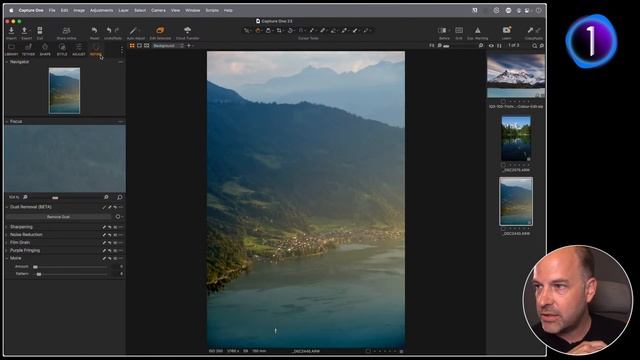Image resolution: width=640 pixels, height=360 pixels.
Task: Collapse the Moire tool
Action: [x=7, y=258]
